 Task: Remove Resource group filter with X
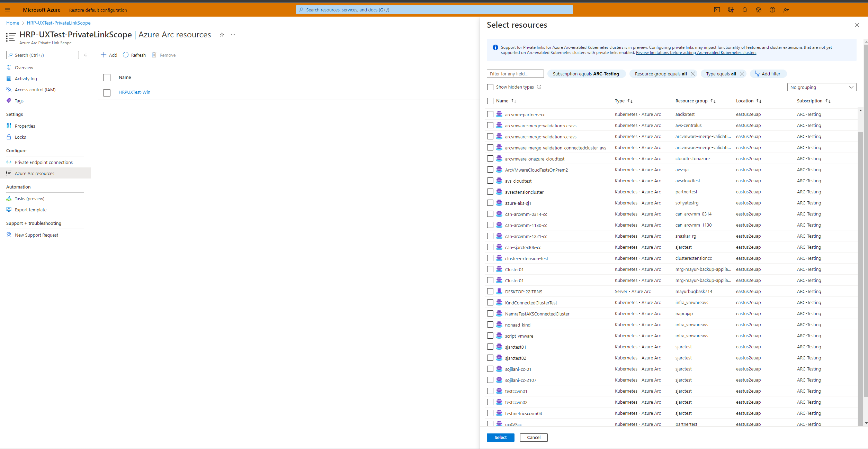point(693,74)
